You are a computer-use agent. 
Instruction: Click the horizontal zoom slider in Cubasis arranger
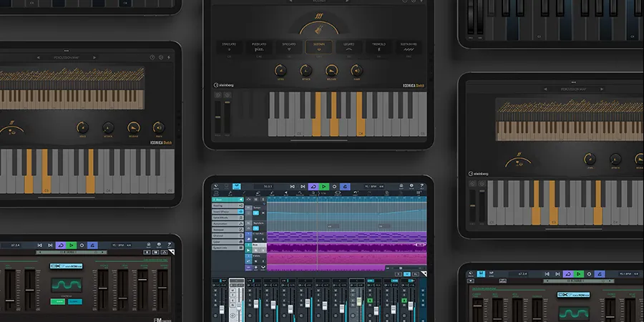(x=401, y=268)
